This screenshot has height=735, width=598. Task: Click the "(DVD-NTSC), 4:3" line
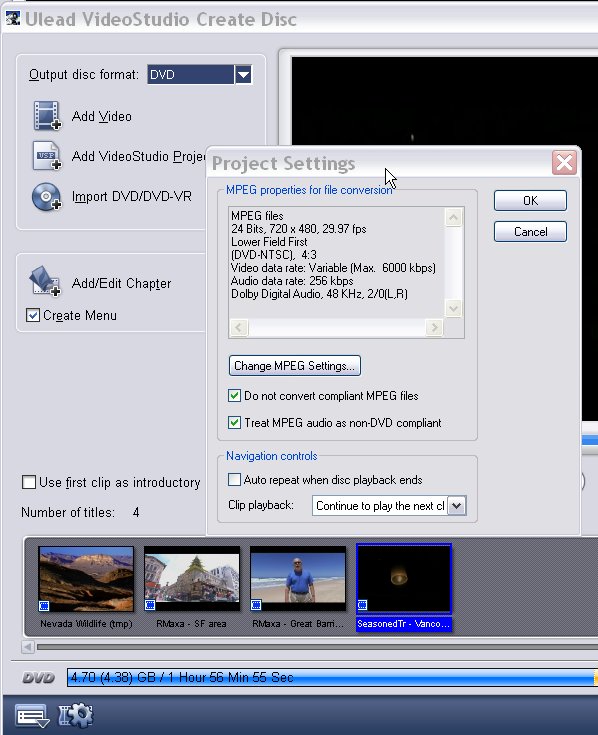tap(274, 255)
